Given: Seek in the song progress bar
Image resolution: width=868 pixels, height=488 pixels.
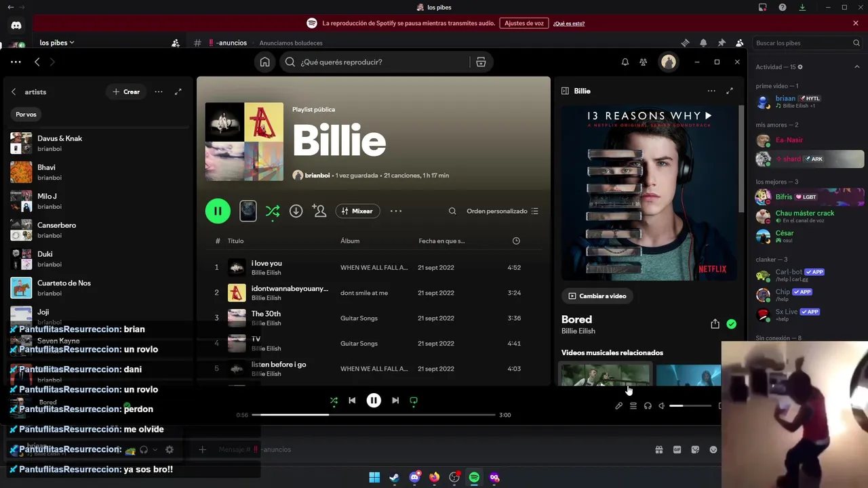Looking at the screenshot, I should tap(374, 415).
